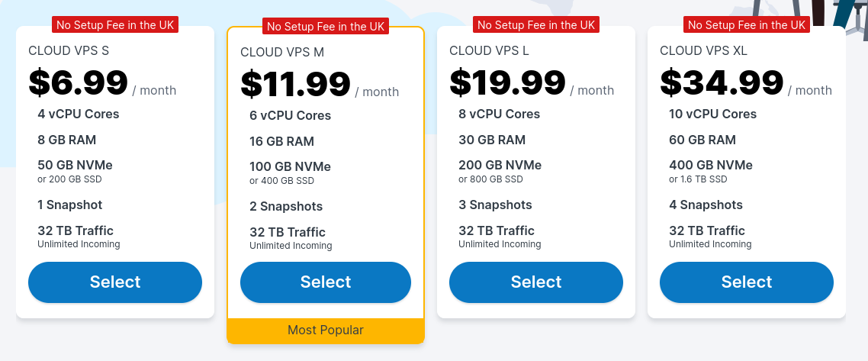Click No Setup Fee badge on VPS L
This screenshot has width=868, height=361.
(x=536, y=25)
